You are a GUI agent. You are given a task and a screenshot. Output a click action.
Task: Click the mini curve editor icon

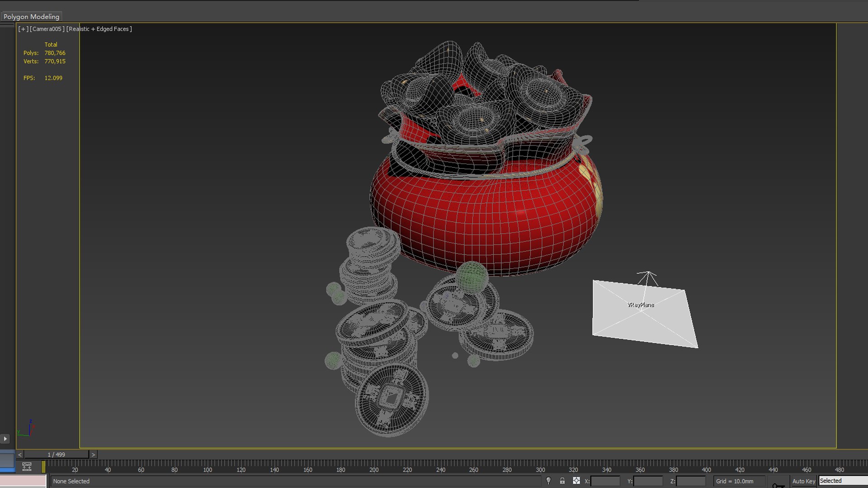pyautogui.click(x=27, y=466)
